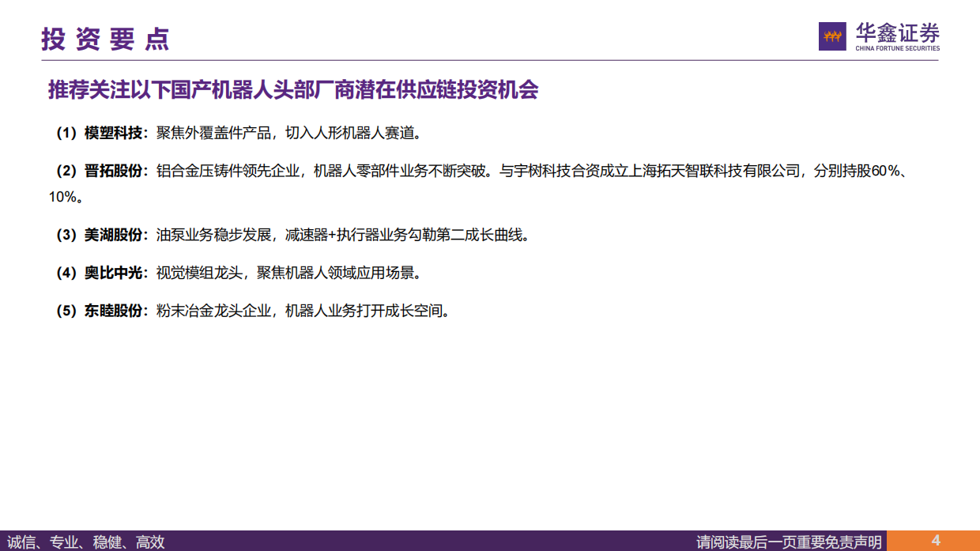The width and height of the screenshot is (980, 551).
Task: Click the purple recommendation heading about 国产机器人
Action: click(x=293, y=90)
